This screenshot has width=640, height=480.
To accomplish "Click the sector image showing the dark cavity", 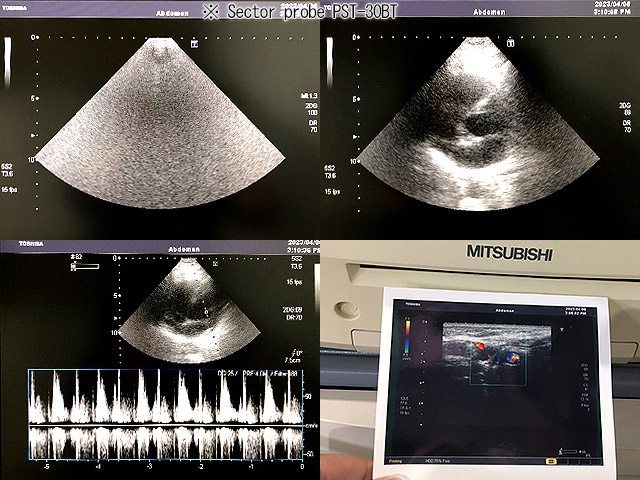I will [478, 124].
